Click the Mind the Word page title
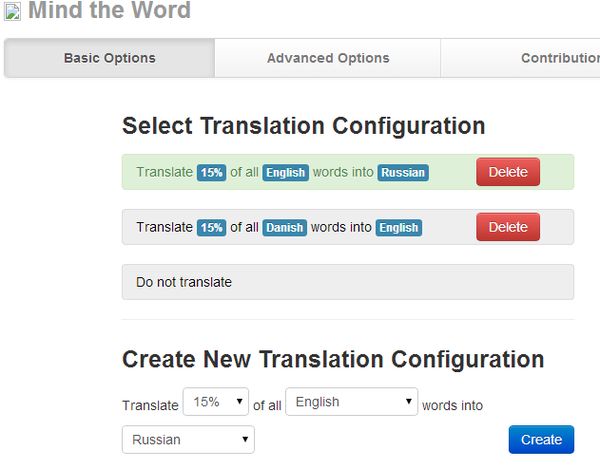Image resolution: width=600 pixels, height=469 pixels. point(109,12)
